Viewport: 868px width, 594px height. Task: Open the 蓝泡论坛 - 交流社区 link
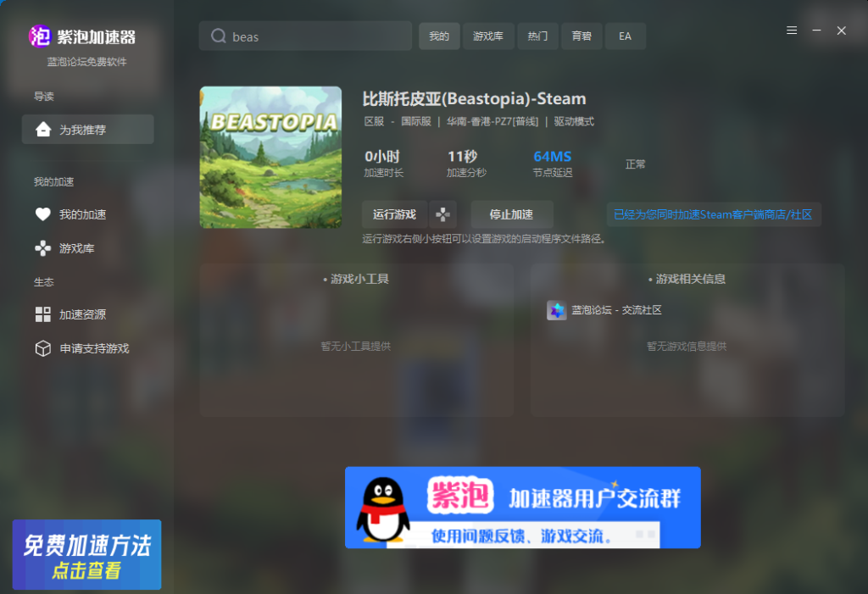(x=617, y=310)
